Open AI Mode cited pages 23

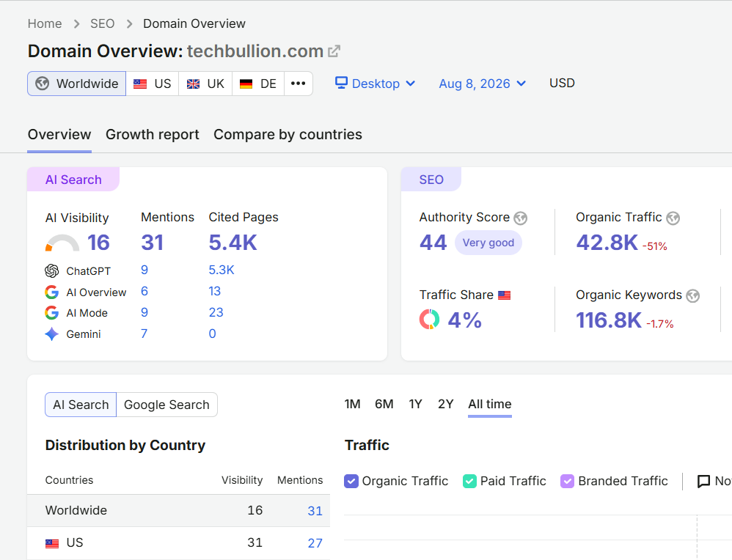(x=216, y=313)
